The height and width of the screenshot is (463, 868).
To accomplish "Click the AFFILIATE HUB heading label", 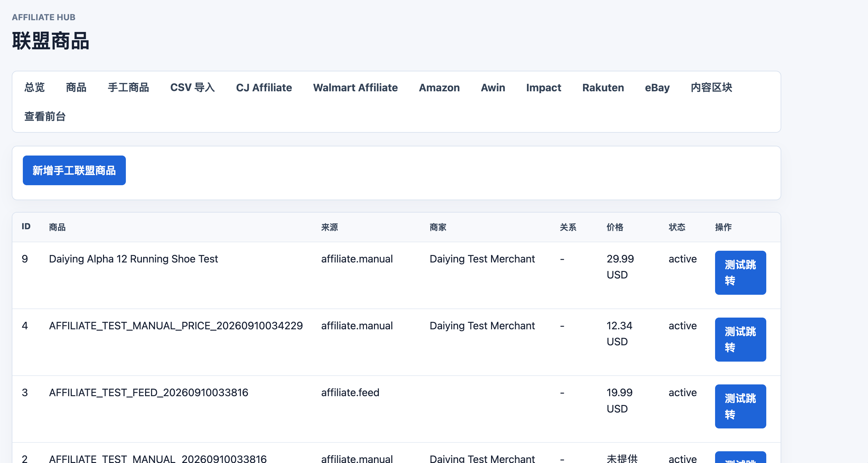I will [x=43, y=17].
